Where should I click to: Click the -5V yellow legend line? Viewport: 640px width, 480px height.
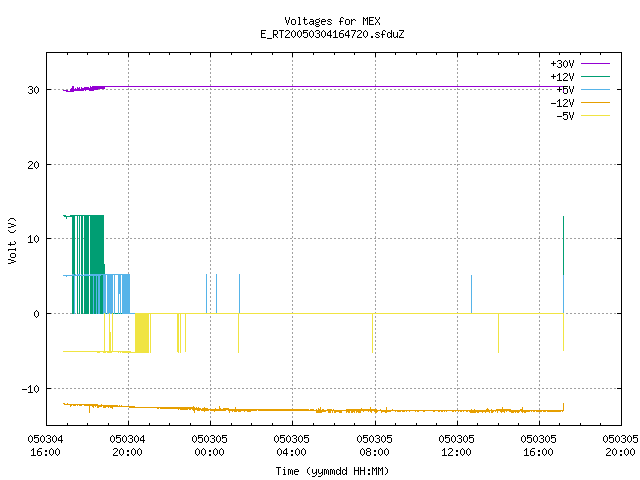[x=595, y=116]
